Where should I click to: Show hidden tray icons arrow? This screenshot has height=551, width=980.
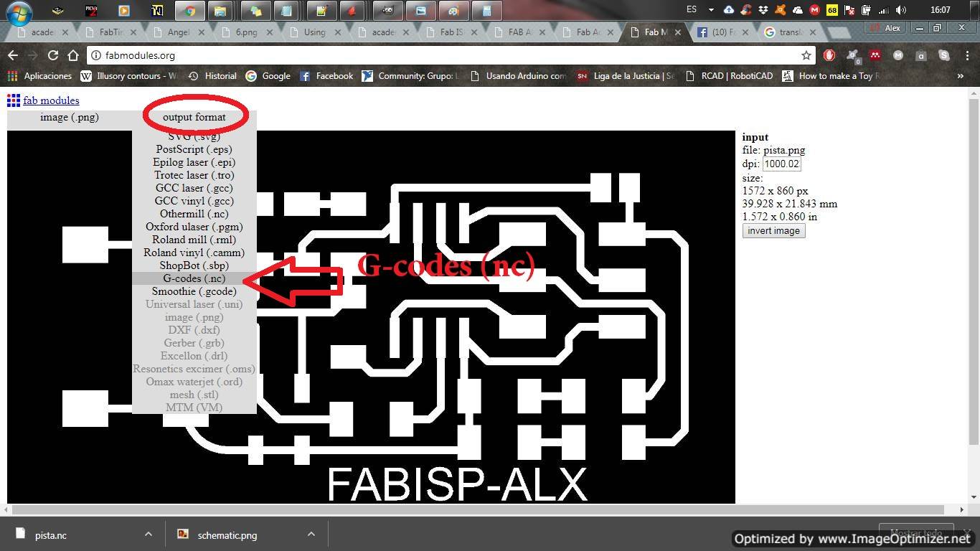[x=711, y=10]
